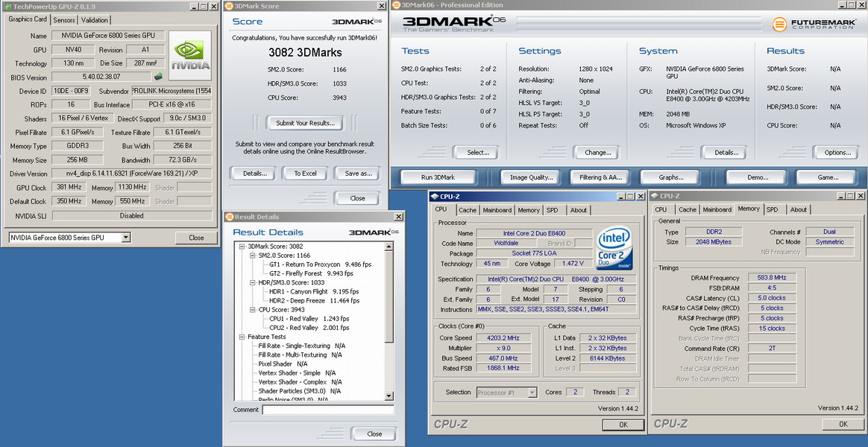Open the About tab in CPU-Z Memory window
Viewport: 868px width, 447px height.
click(798, 209)
